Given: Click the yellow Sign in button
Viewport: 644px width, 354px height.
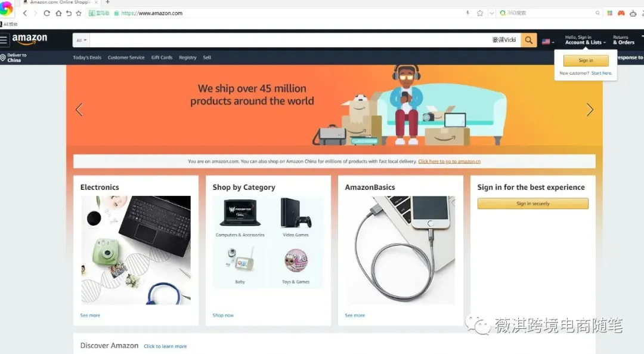Looking at the screenshot, I should (x=586, y=60).
